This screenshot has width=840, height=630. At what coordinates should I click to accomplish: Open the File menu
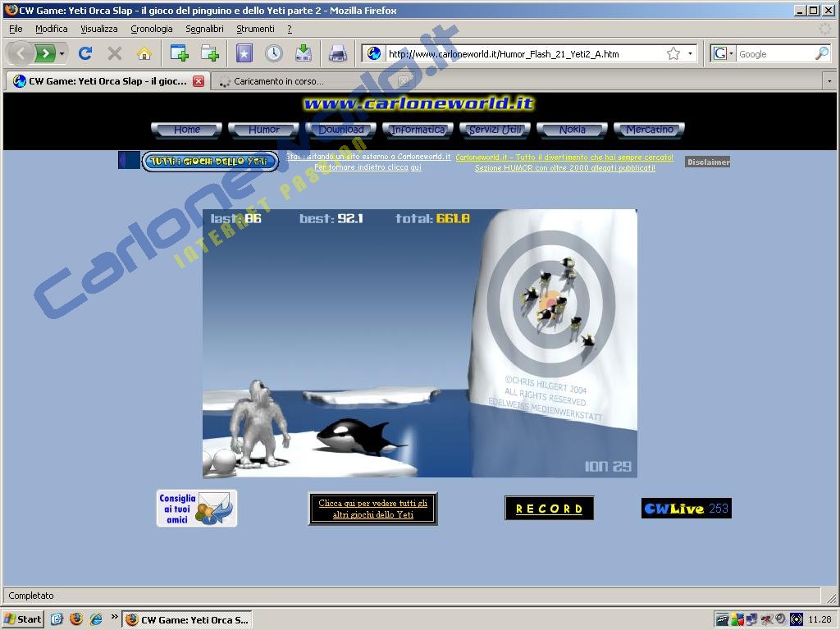[x=16, y=29]
